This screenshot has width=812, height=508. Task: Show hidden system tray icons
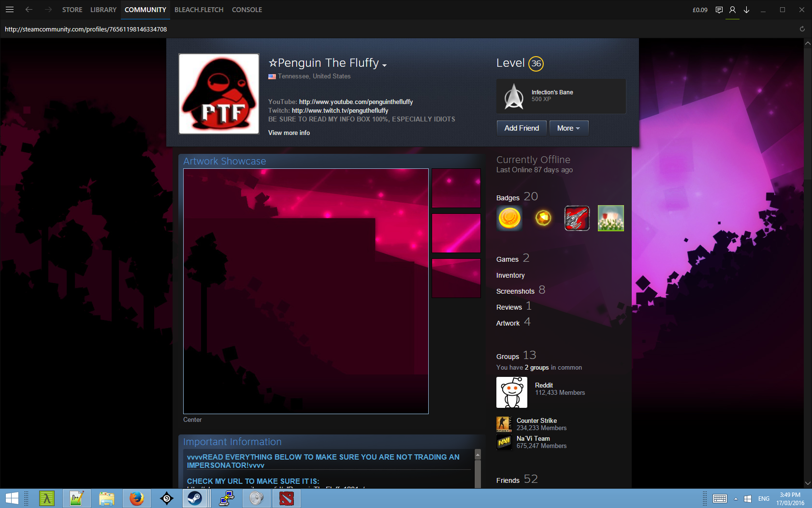click(x=736, y=499)
